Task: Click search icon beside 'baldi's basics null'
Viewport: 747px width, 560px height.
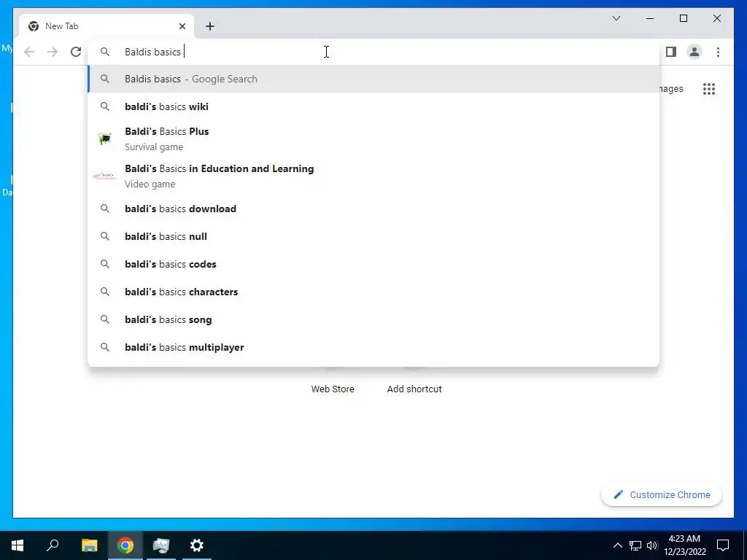Action: [105, 236]
